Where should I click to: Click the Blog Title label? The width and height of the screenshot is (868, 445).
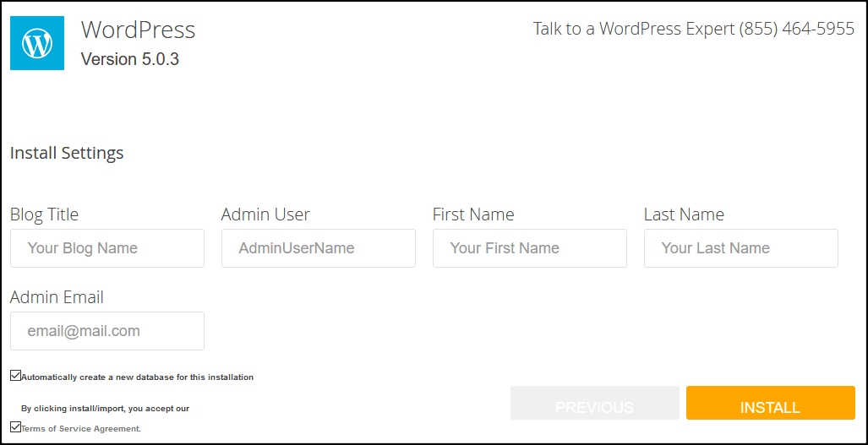tap(44, 214)
